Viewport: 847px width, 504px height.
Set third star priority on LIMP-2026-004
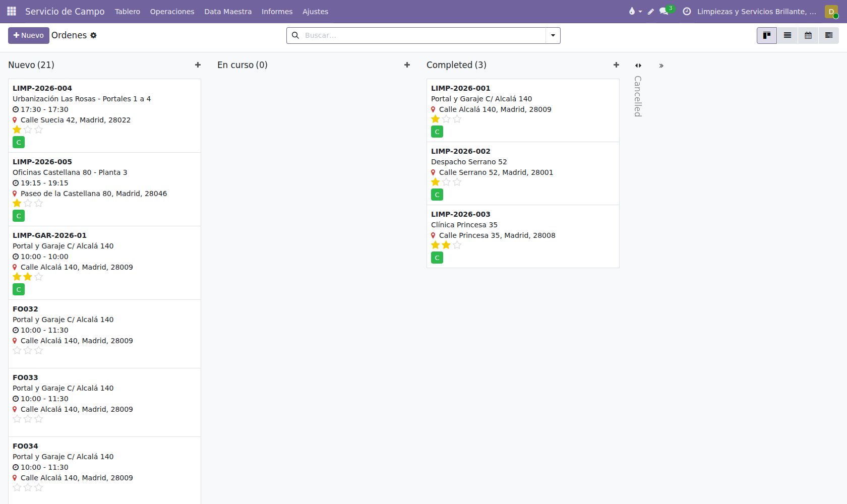(39, 130)
